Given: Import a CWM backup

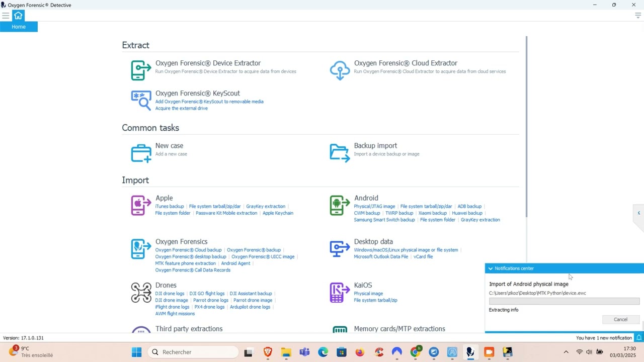Looking at the screenshot, I should point(367,213).
